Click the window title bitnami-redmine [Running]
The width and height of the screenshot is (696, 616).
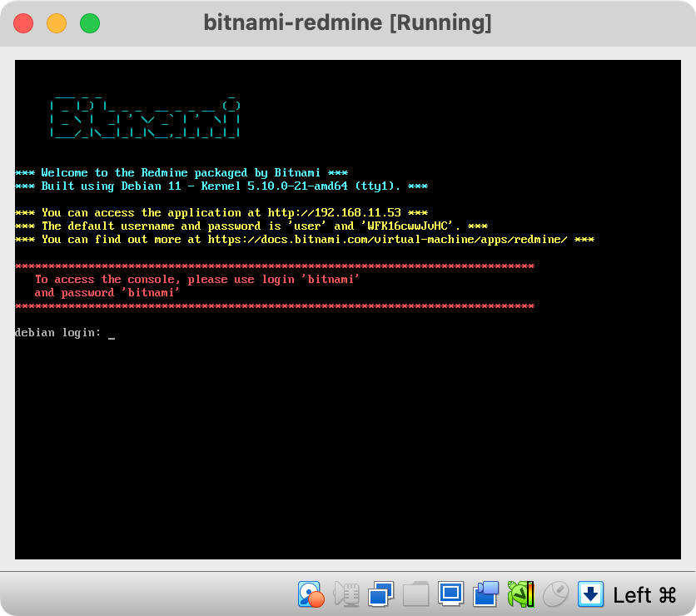347,22
